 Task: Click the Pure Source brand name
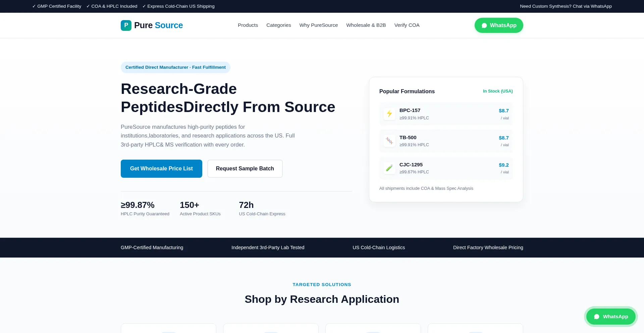tap(158, 25)
